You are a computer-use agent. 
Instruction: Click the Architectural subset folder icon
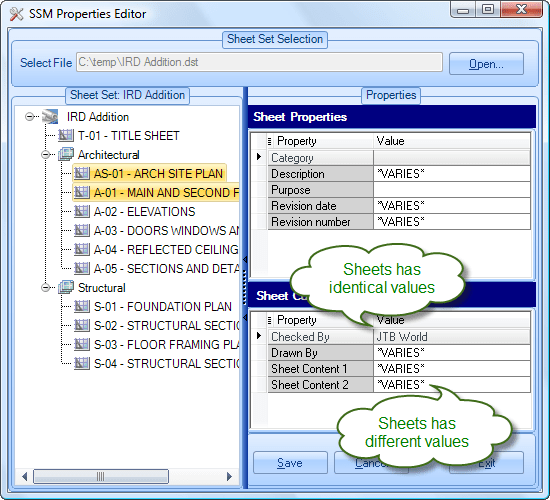[66, 154]
